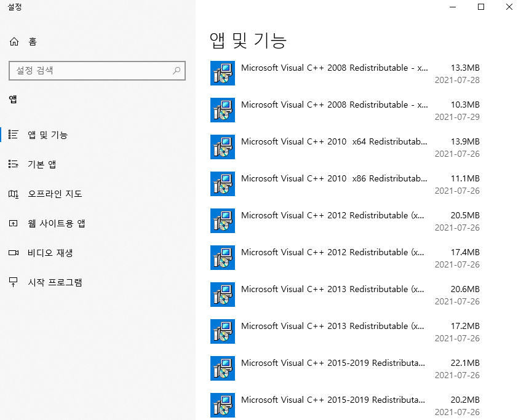This screenshot has height=420, width=521.
Task: Maximize the 설정 window
Action: point(481,7)
